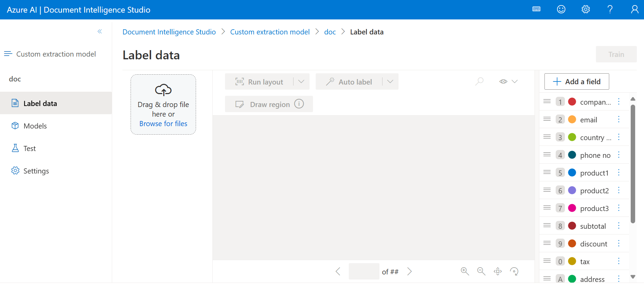Collapse the left navigation pane
The height and width of the screenshot is (286, 644).
[100, 31]
